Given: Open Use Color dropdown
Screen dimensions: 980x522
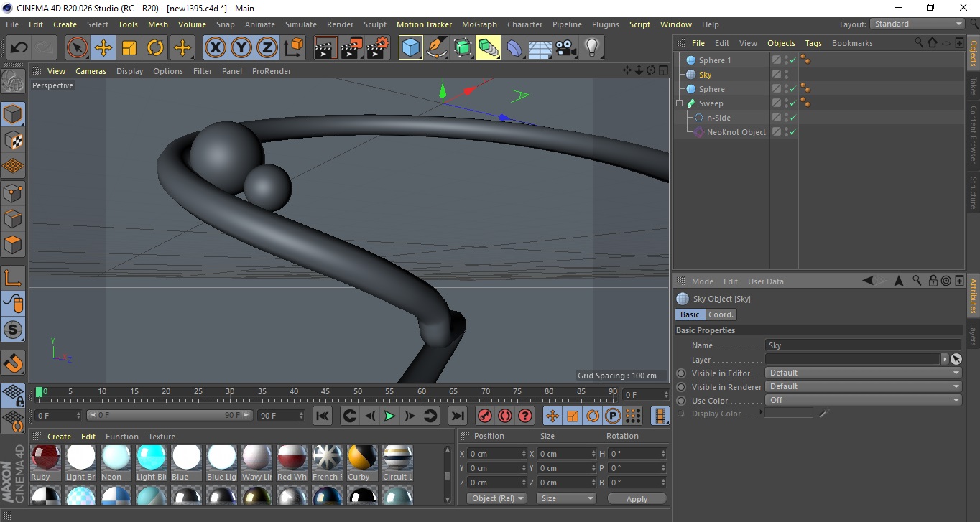Looking at the screenshot, I should pyautogui.click(x=864, y=400).
